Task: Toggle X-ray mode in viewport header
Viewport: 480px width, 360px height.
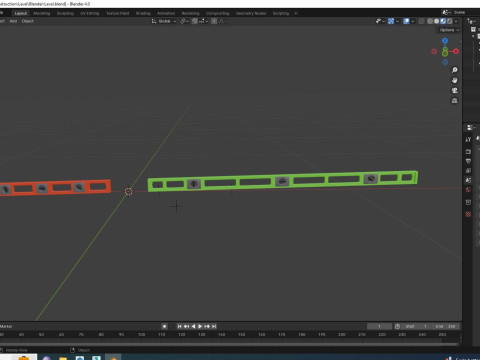Action: coord(421,21)
